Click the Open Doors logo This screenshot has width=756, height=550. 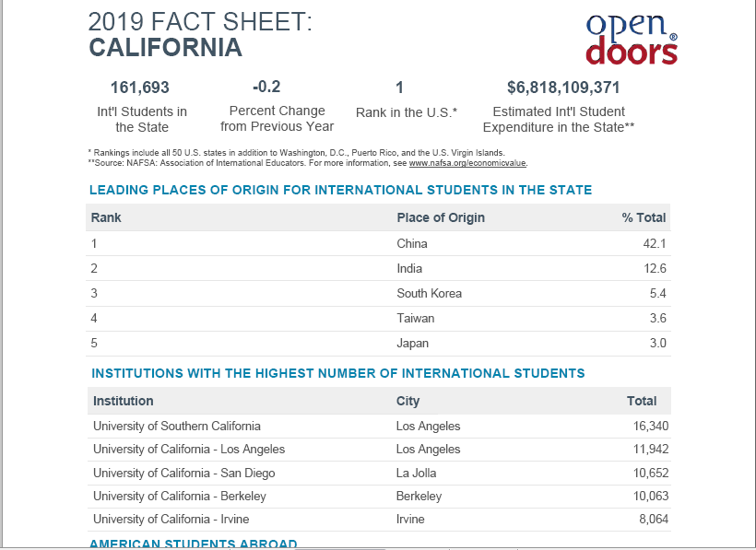(x=632, y=39)
